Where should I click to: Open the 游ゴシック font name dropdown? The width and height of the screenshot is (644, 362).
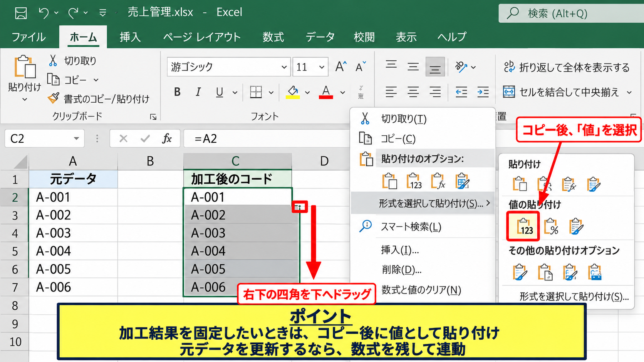(x=284, y=67)
